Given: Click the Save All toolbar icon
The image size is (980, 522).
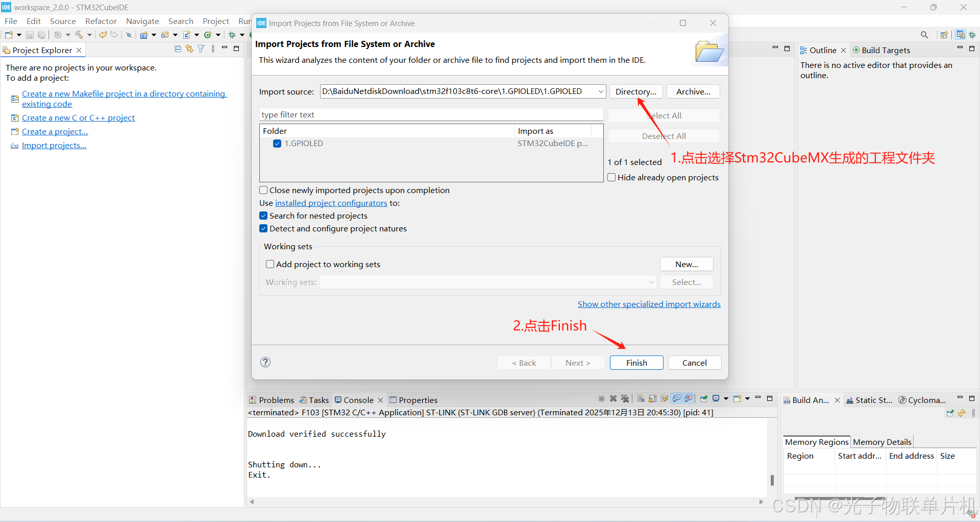Looking at the screenshot, I should click(x=41, y=35).
